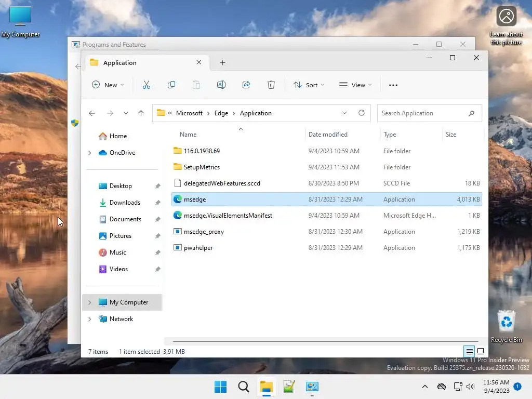532x399 pixels.
Task: Click the Copy icon in toolbar
Action: point(171,85)
